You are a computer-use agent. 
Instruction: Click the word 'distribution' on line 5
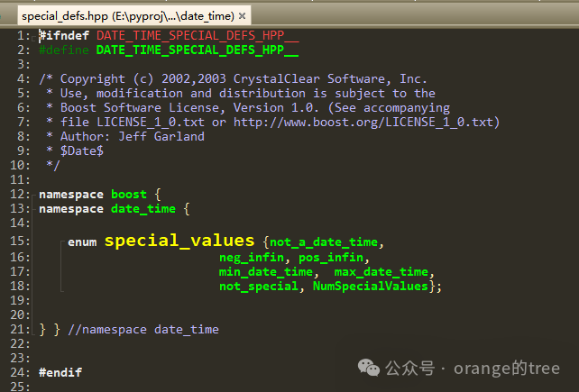(x=262, y=93)
